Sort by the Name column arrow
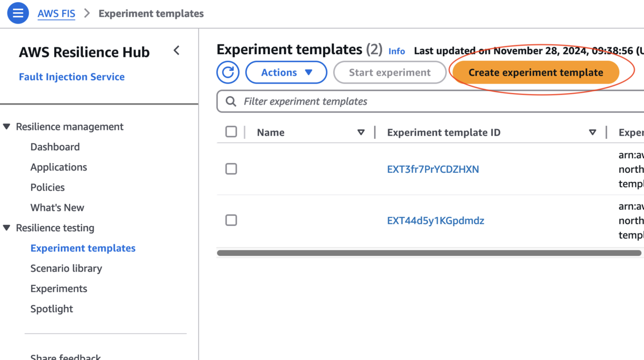This screenshot has width=644, height=360. pos(361,133)
